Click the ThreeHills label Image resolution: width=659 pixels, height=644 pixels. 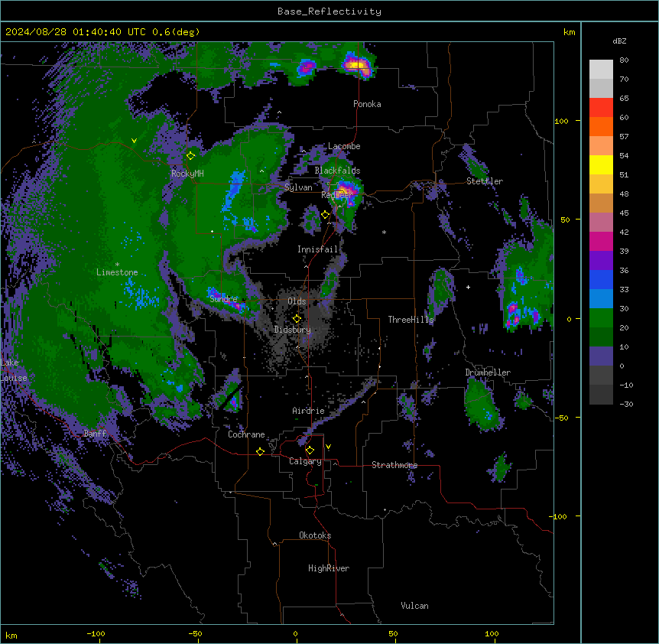click(411, 320)
